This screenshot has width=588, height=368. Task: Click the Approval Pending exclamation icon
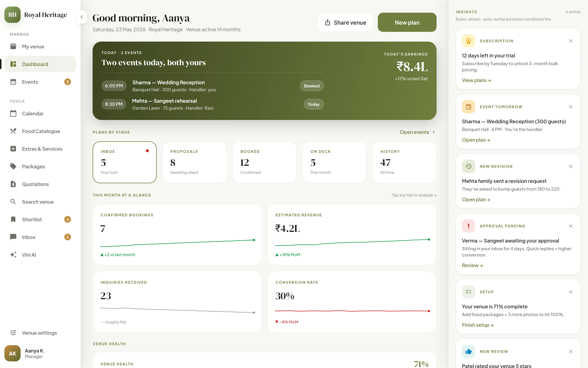(468, 226)
